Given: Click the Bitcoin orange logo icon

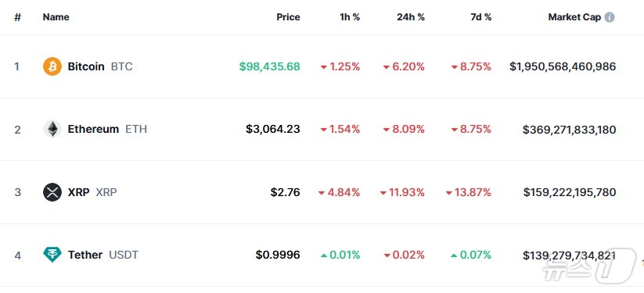Looking at the screenshot, I should click(x=52, y=66).
